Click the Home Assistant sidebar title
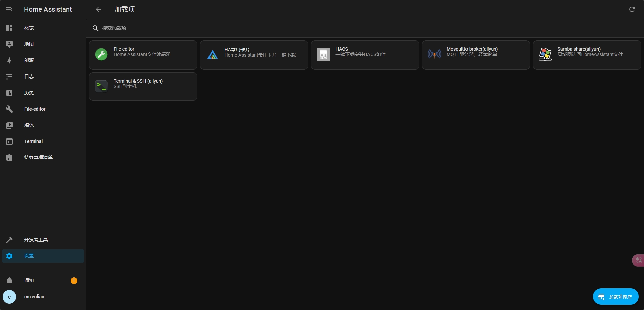Screen dimensions: 644x310 click(48, 9)
